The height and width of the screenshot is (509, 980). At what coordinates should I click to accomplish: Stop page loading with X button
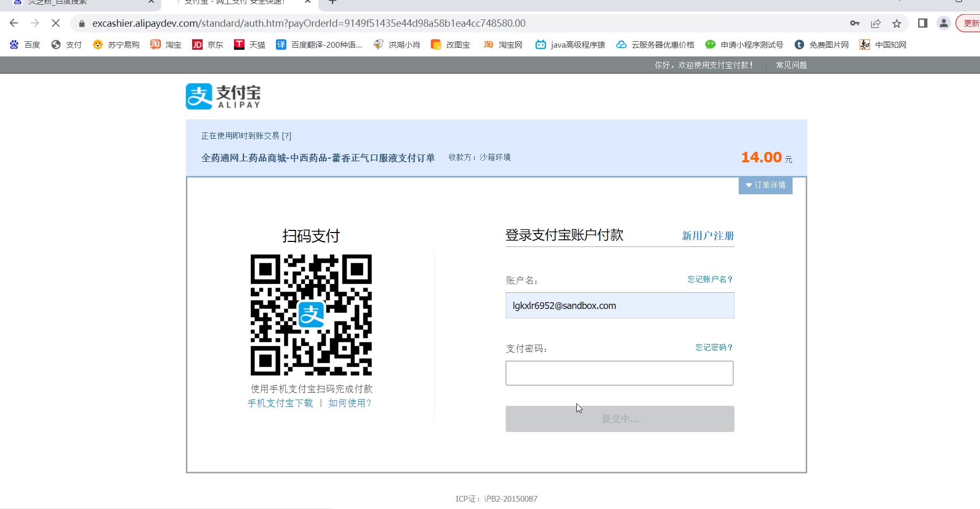pos(55,23)
